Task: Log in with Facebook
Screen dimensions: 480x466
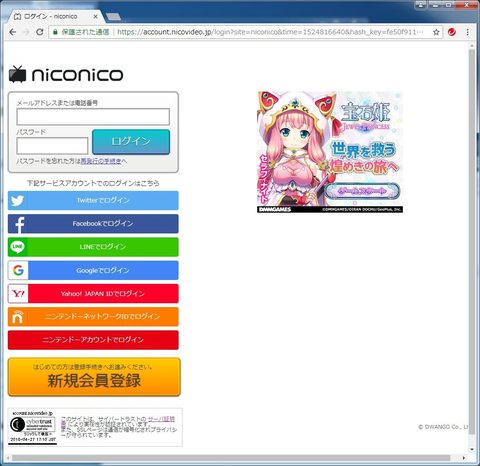Action: (x=93, y=224)
